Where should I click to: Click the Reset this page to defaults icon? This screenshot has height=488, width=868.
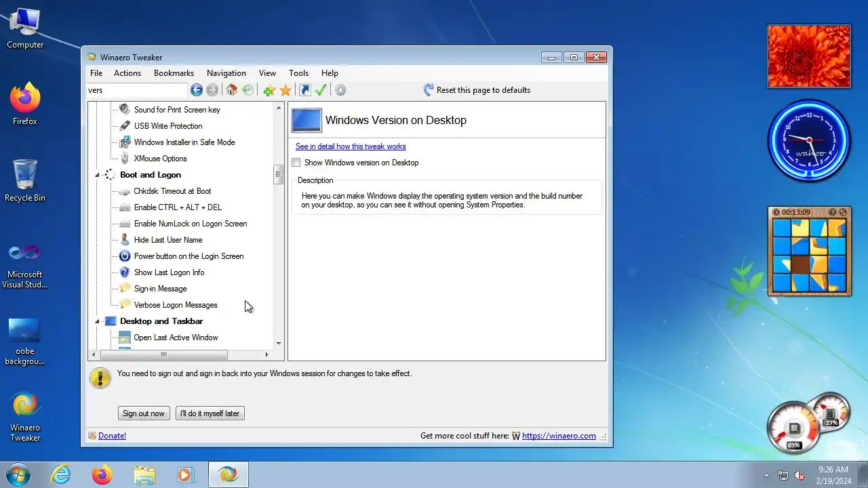coord(429,90)
